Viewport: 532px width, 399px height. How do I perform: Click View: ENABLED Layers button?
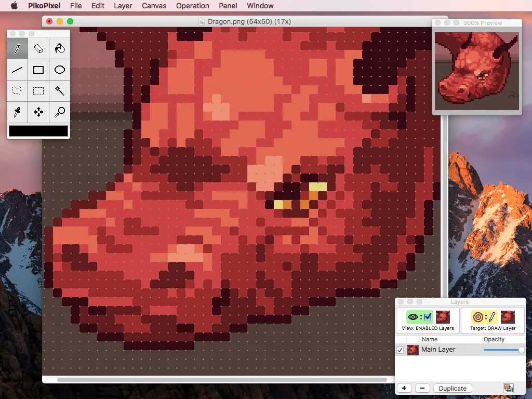(428, 320)
